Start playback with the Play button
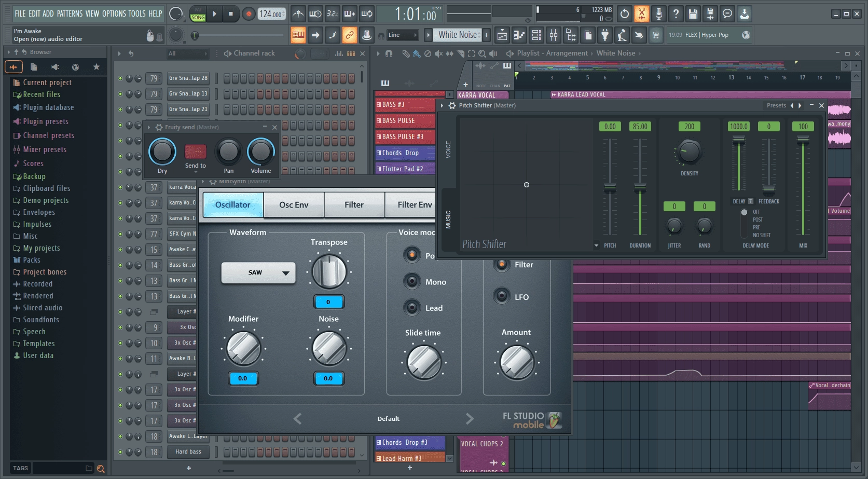Viewport: 868px width, 479px height. tap(214, 14)
